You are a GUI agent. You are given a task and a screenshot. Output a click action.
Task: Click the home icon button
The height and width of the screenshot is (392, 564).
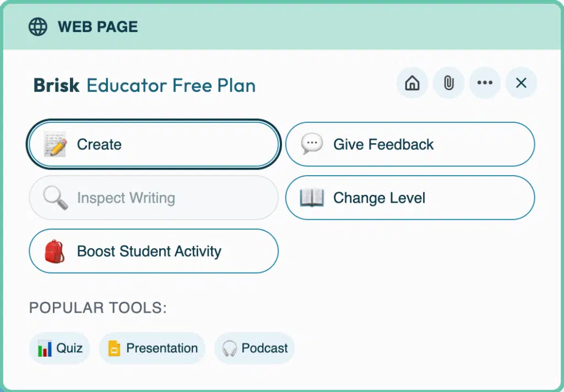click(x=412, y=83)
